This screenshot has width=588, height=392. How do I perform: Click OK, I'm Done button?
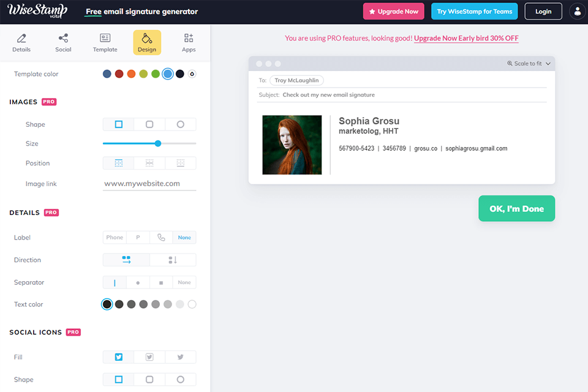click(516, 209)
